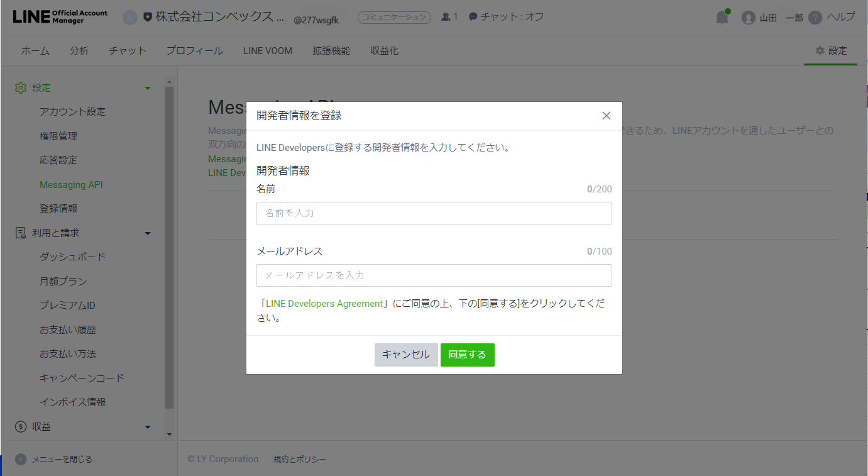The height and width of the screenshot is (476, 868).
Task: Open the notification bell icon
Action: [722, 18]
